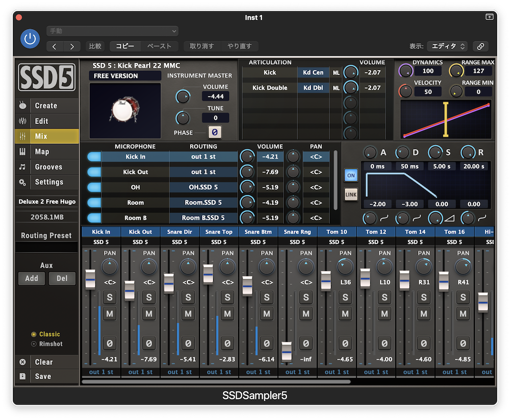Toggle the Room microphone on/off
The height and width of the screenshot is (420, 510).
[x=94, y=203]
